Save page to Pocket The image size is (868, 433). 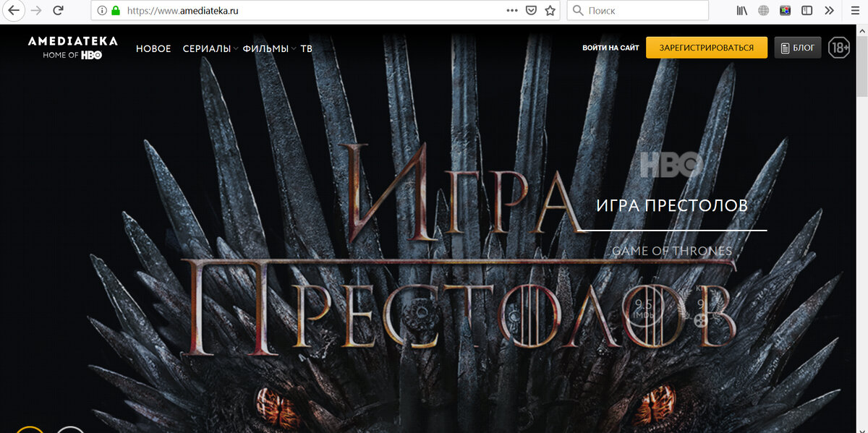pos(531,11)
